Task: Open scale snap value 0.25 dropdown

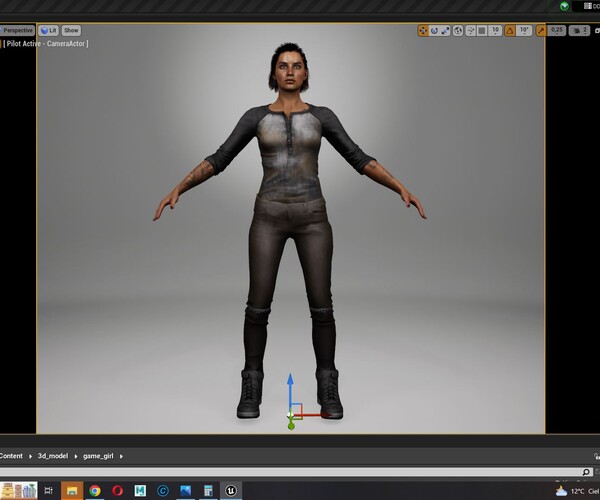Action: (x=557, y=31)
